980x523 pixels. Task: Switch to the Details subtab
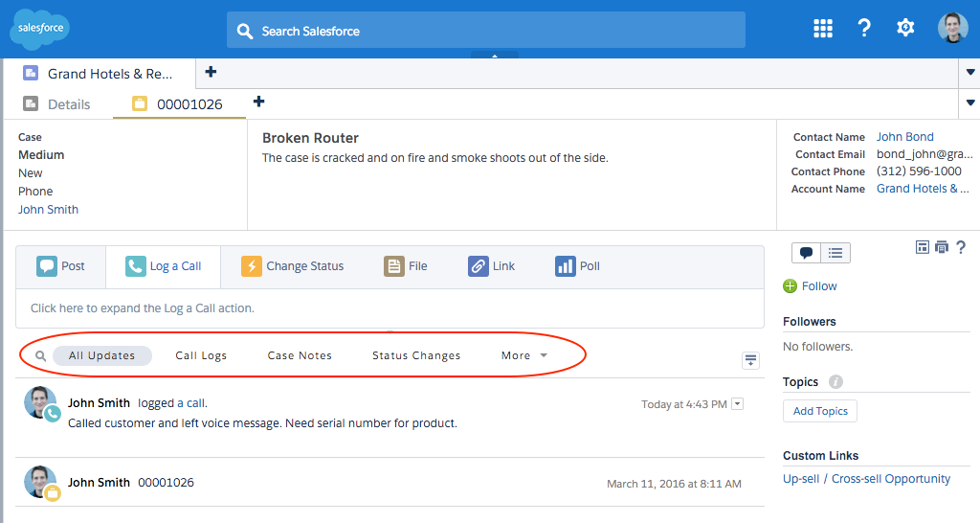pyautogui.click(x=57, y=104)
